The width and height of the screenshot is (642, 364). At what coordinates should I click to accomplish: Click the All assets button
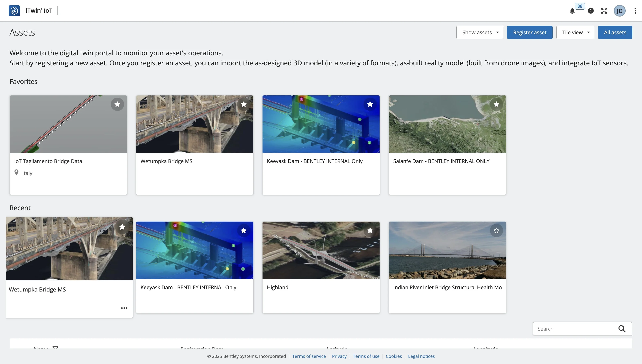click(x=615, y=32)
